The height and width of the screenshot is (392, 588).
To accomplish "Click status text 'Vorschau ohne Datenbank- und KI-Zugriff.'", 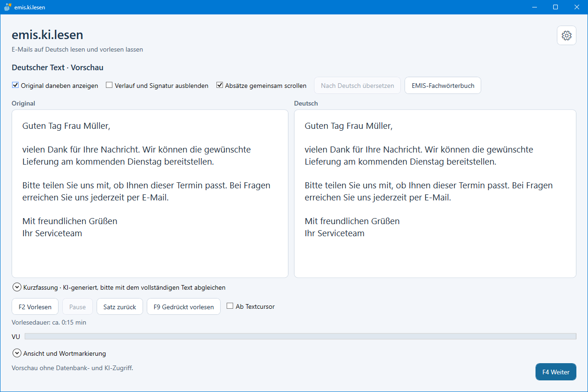I will pos(72,368).
